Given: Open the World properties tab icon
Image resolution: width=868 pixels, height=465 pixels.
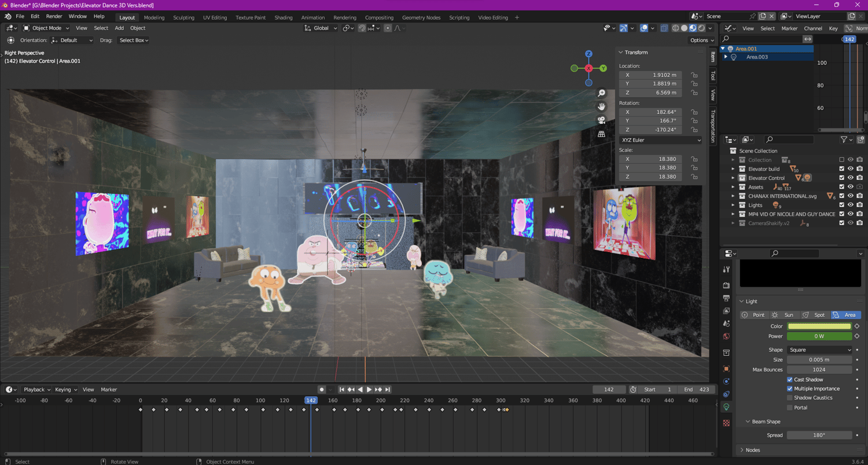Looking at the screenshot, I should click(x=726, y=336).
